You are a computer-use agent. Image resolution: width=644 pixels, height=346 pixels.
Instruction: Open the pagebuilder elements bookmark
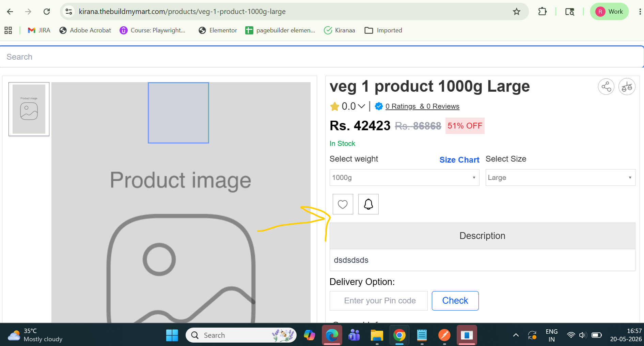(280, 30)
